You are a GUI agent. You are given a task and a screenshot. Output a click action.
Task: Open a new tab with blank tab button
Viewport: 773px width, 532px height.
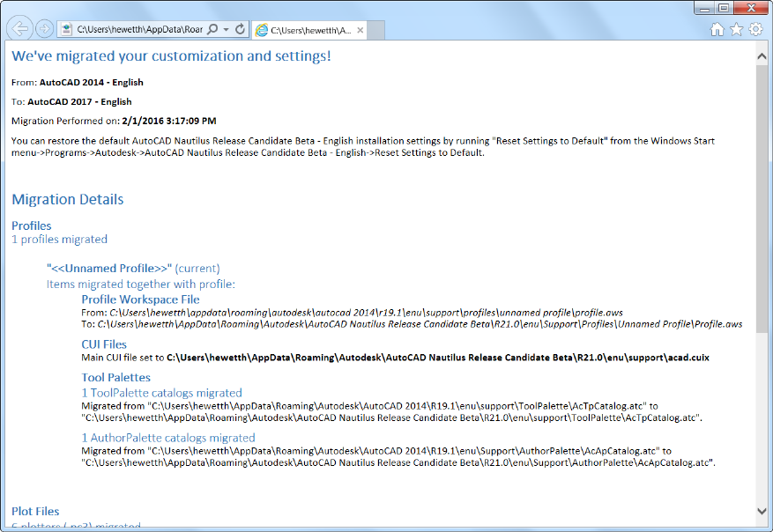pyautogui.click(x=375, y=30)
